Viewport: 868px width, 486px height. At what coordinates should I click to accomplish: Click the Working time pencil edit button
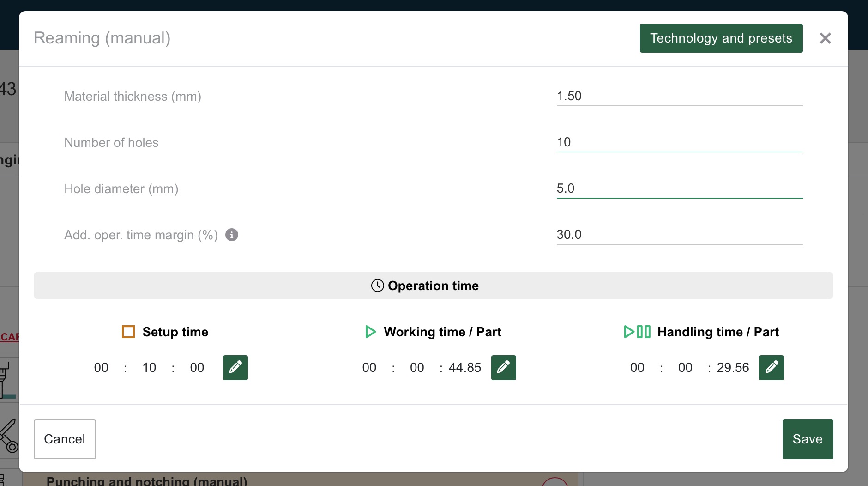(503, 368)
